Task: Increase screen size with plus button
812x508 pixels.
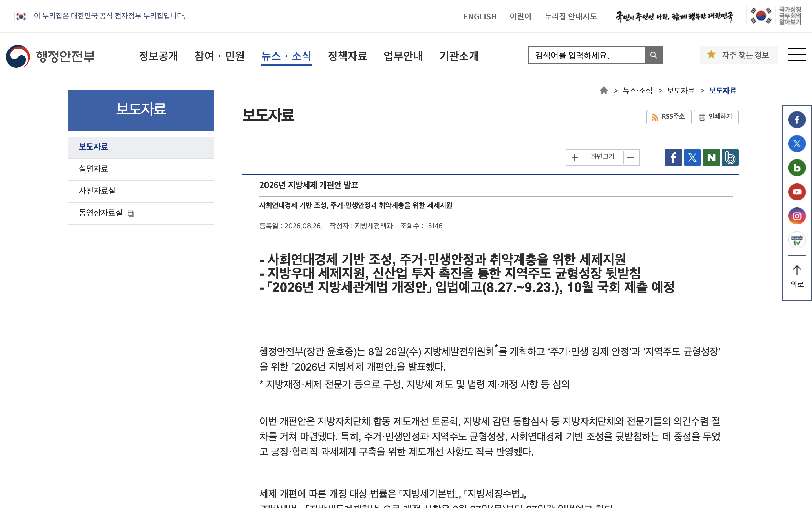Action: point(574,157)
